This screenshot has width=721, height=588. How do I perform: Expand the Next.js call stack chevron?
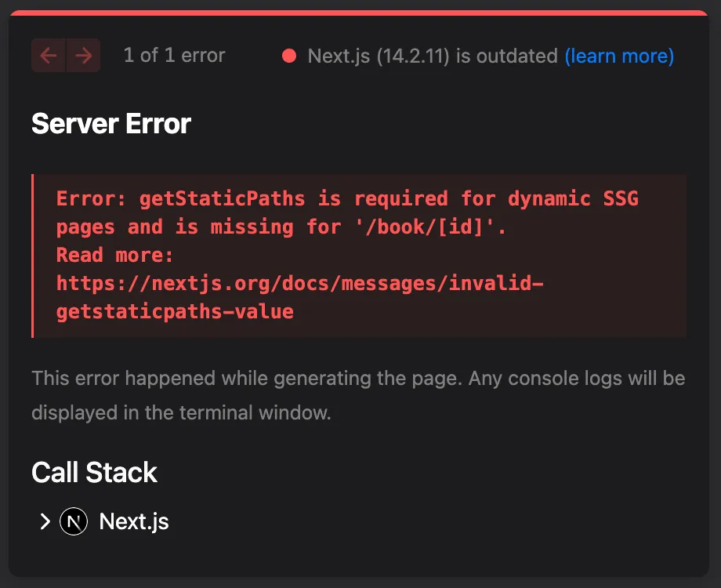(45, 521)
